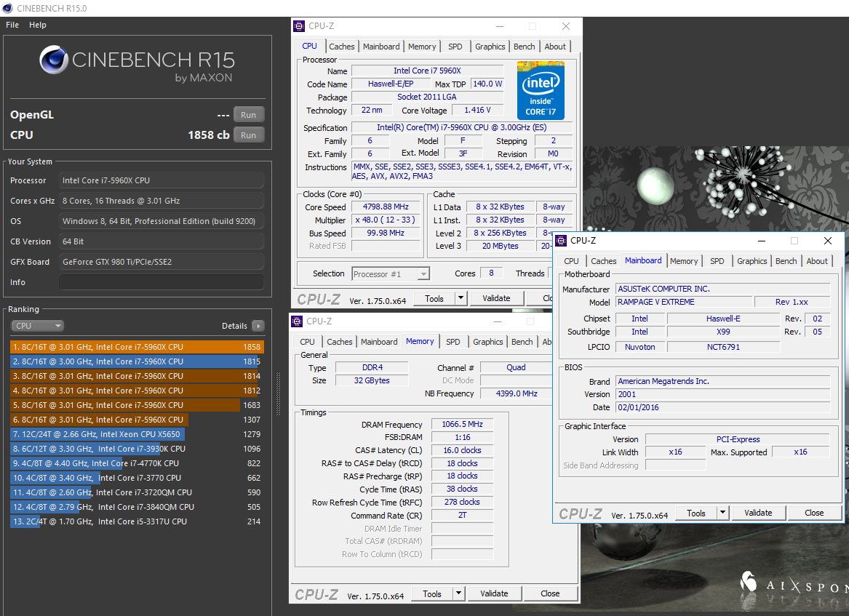
Task: Select ranking entry 1 scoring 1858
Action: (137, 347)
